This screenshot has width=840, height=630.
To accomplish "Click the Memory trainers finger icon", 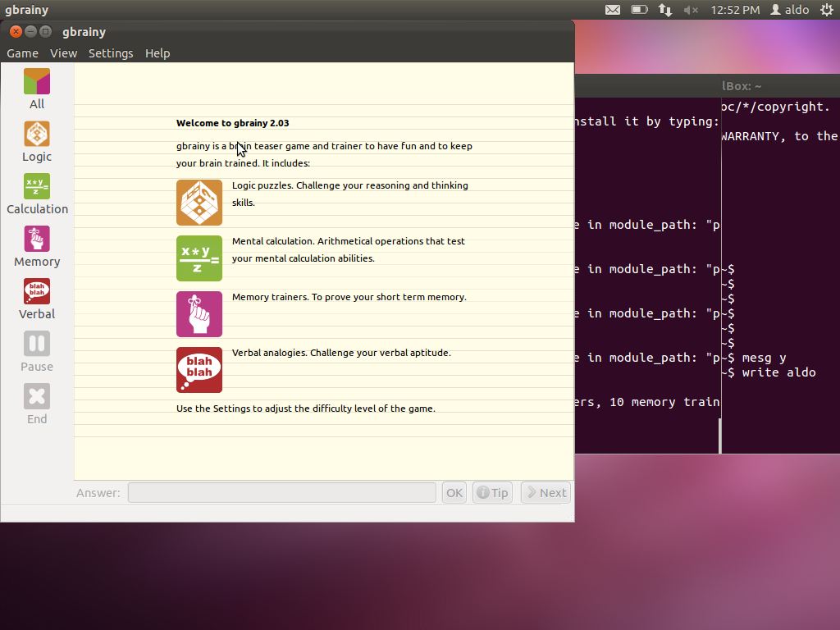I will click(x=199, y=314).
